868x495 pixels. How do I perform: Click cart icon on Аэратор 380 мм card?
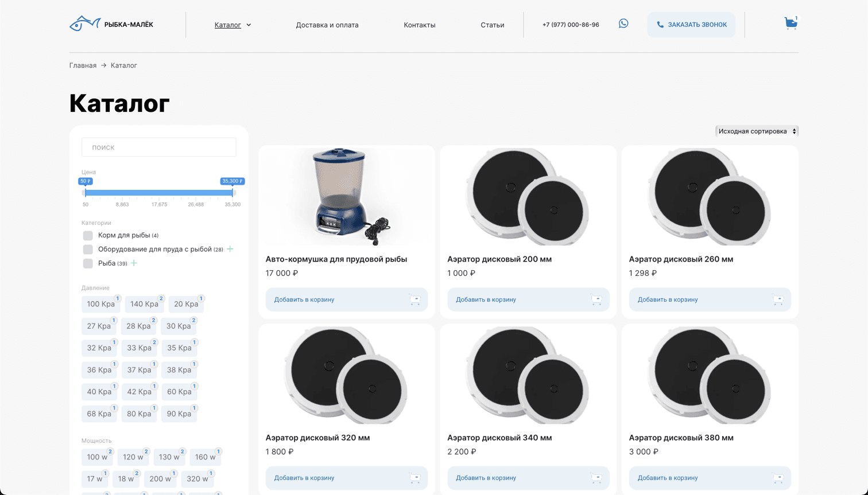778,478
